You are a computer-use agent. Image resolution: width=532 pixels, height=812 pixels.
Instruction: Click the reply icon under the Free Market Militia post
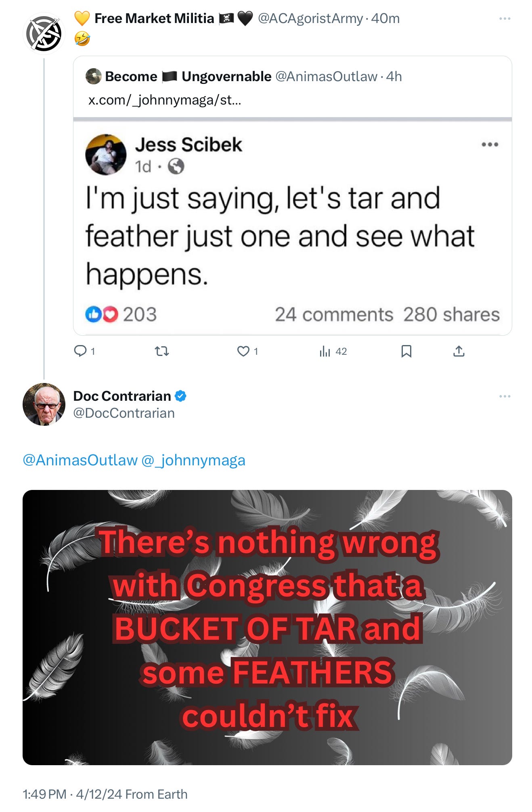coord(80,351)
